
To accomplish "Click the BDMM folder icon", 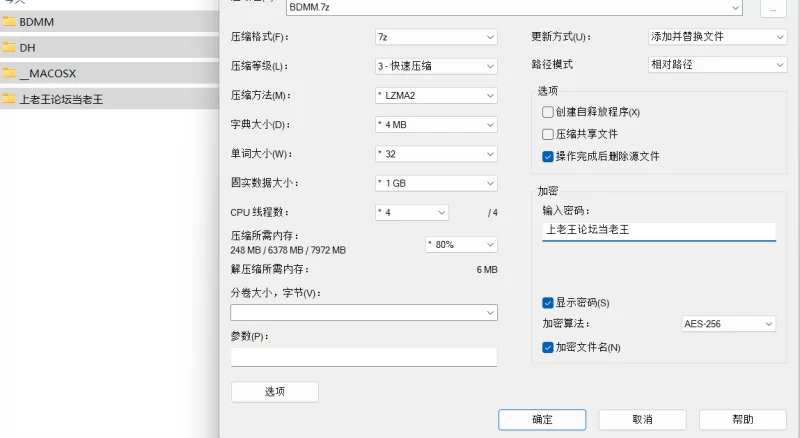I will click(x=9, y=21).
